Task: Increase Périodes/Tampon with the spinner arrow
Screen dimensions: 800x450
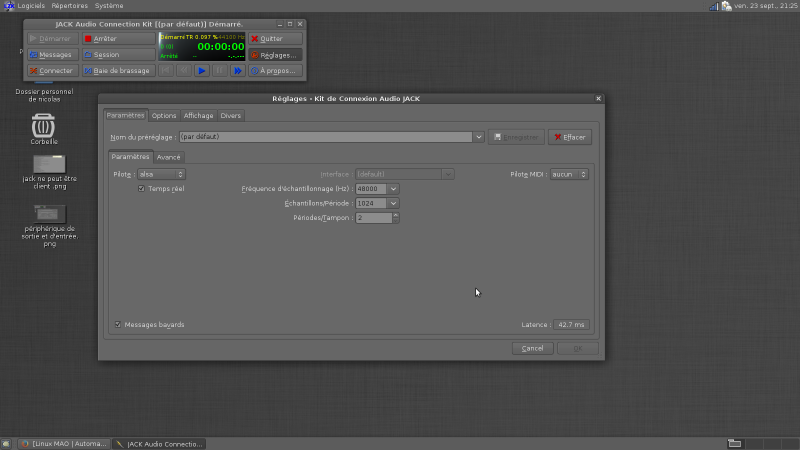Action: point(396,215)
